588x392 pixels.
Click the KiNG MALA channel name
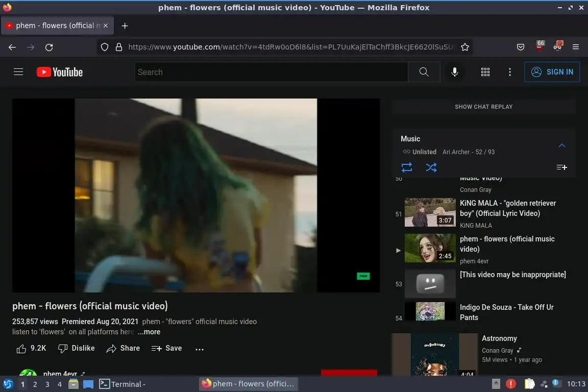pos(476,226)
